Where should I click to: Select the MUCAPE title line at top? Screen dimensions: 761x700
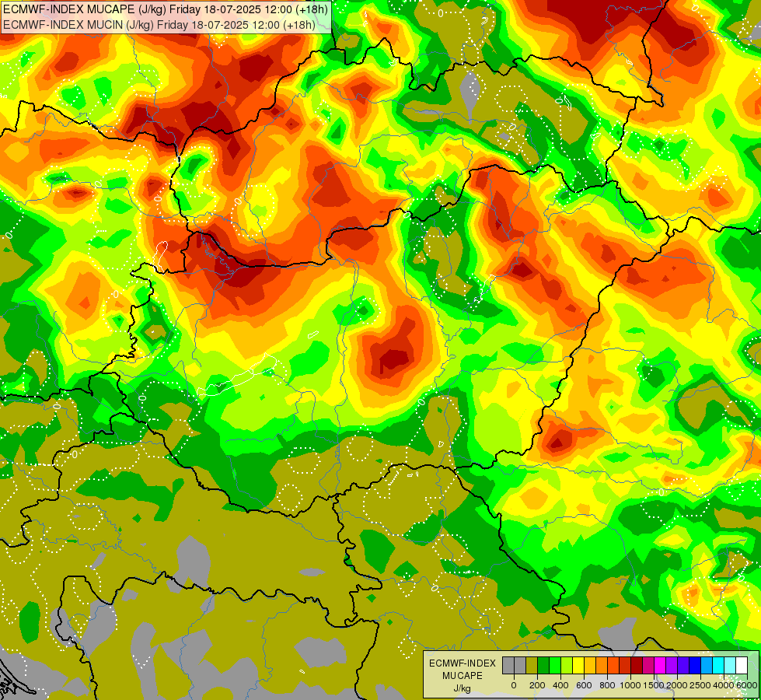tap(166, 9)
